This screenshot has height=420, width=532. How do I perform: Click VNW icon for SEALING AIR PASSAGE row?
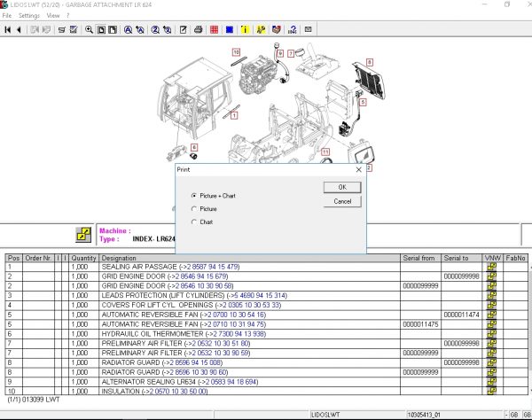491,267
